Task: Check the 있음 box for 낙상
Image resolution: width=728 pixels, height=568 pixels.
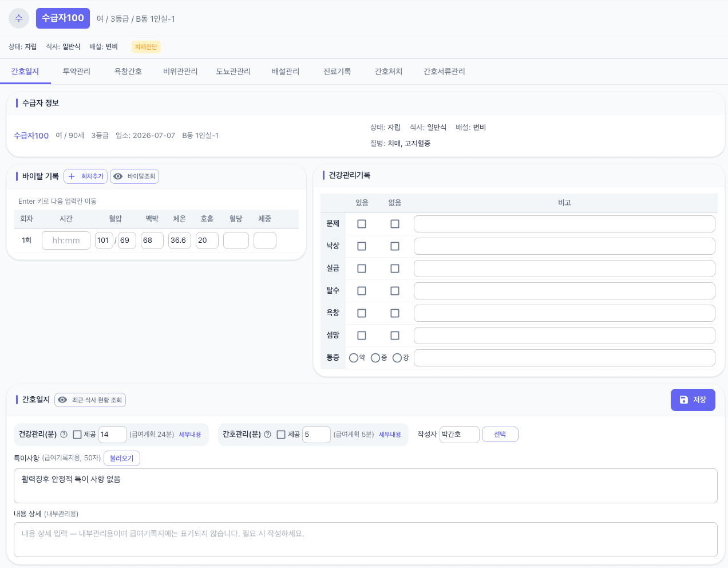Action: click(362, 246)
